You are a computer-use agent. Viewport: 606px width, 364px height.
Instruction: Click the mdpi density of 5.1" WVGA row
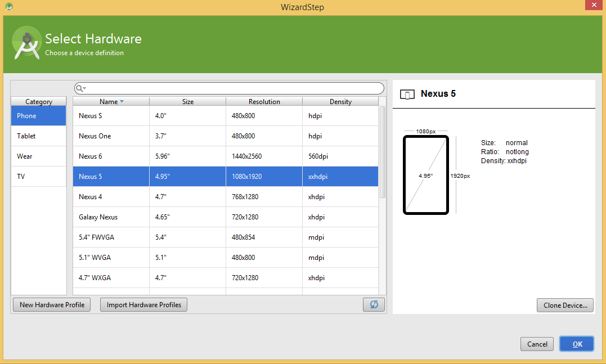[340, 257]
